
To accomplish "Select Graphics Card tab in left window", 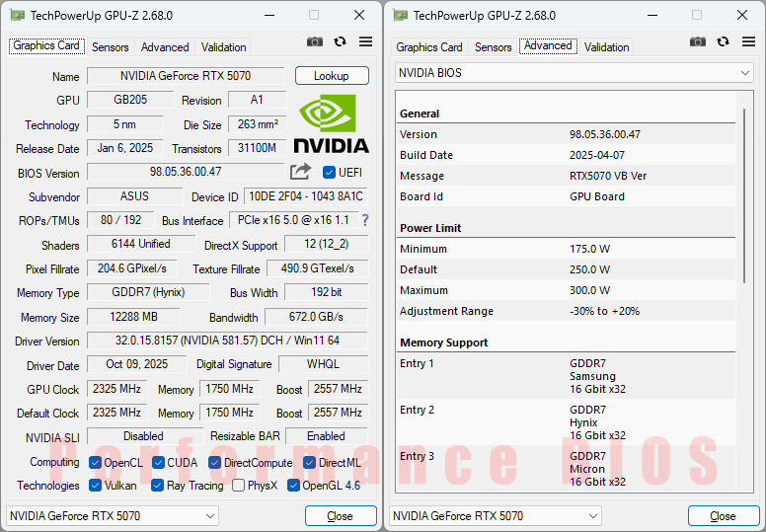I will tap(46, 46).
